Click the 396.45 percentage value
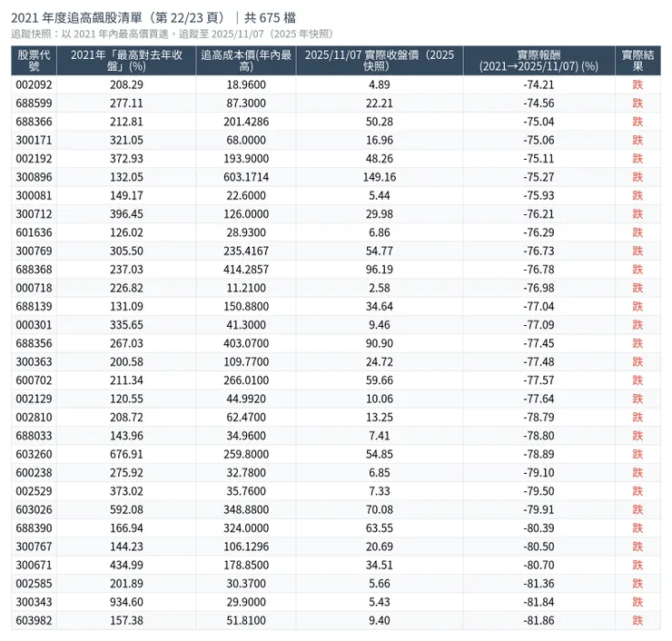The width and height of the screenshot is (672, 641). [x=126, y=213]
